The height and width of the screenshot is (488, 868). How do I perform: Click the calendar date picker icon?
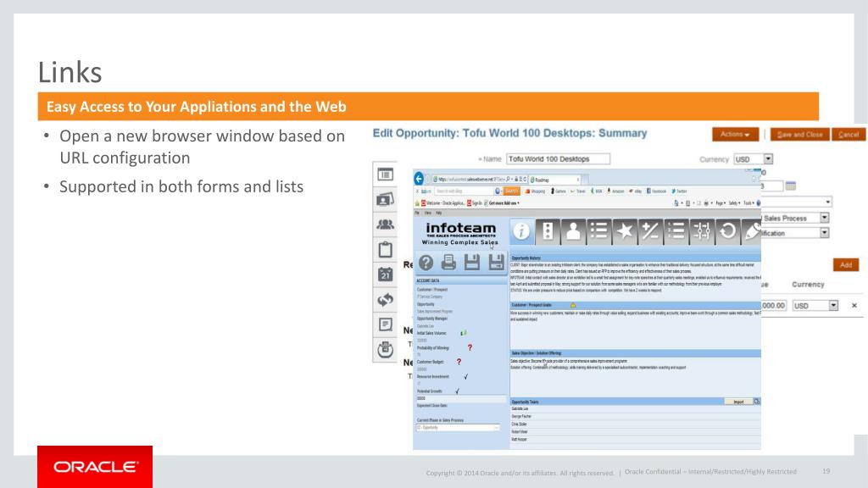tap(791, 186)
